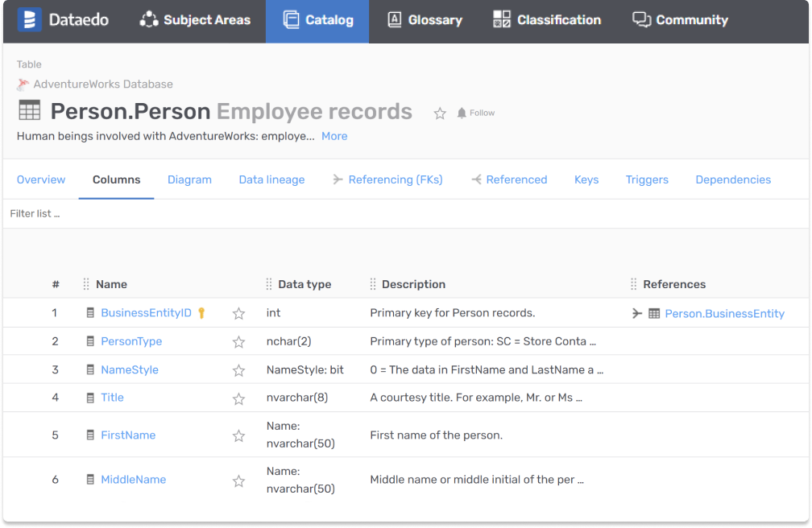Image resolution: width=812 pixels, height=528 pixels.
Task: Open the Data lineage tab
Action: click(271, 179)
